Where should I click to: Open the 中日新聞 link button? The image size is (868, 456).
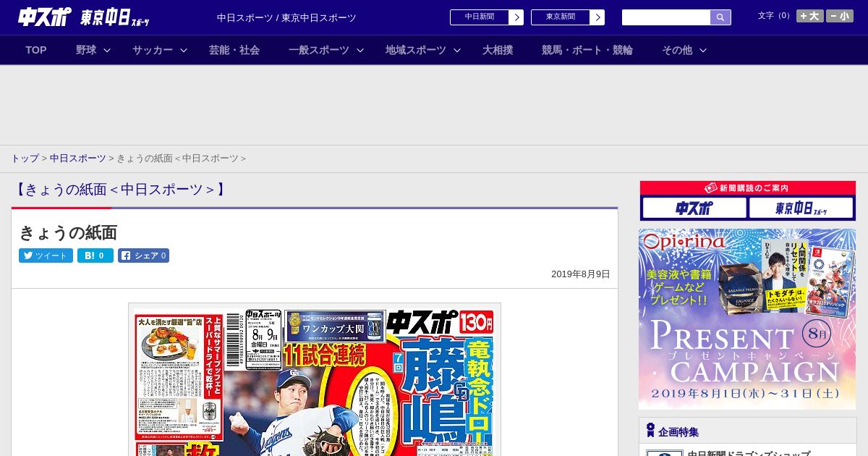479,17
